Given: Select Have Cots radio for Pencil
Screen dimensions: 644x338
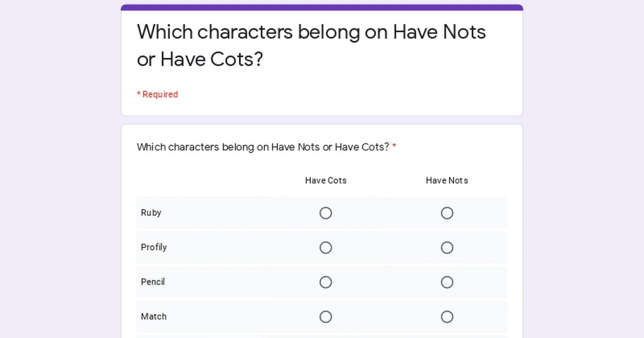Looking at the screenshot, I should pos(326,282).
